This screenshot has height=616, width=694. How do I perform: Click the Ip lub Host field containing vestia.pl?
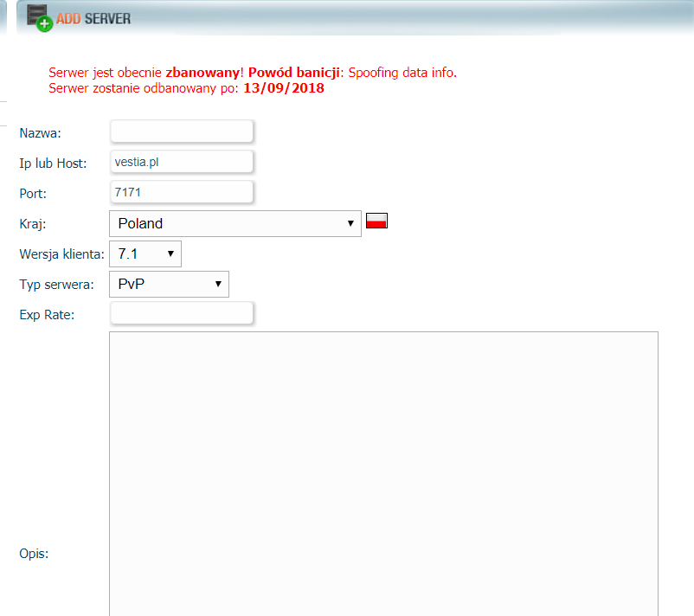182,162
